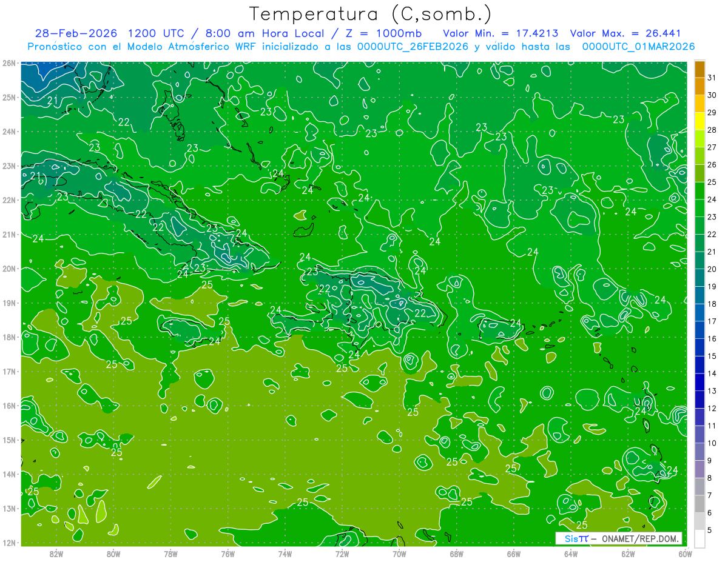The height and width of the screenshot is (562, 728).
Task: Click the "19N" latitude axis label
Action: pyautogui.click(x=9, y=303)
